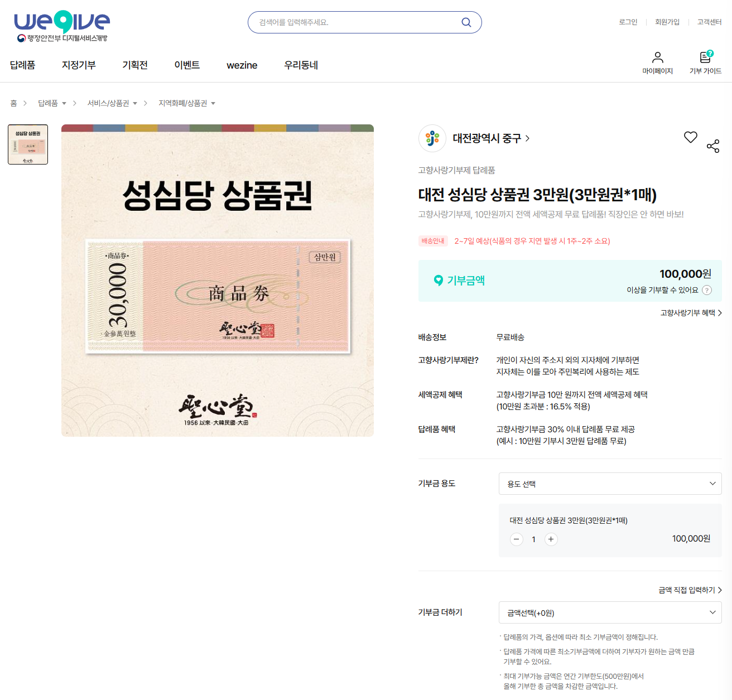Open the 고향사랑기부 혜택 link
The image size is (732, 700).
coord(691,313)
